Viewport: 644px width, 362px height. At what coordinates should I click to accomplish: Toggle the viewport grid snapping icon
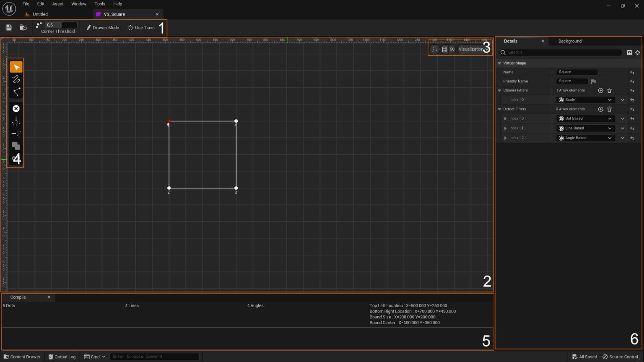click(x=444, y=49)
